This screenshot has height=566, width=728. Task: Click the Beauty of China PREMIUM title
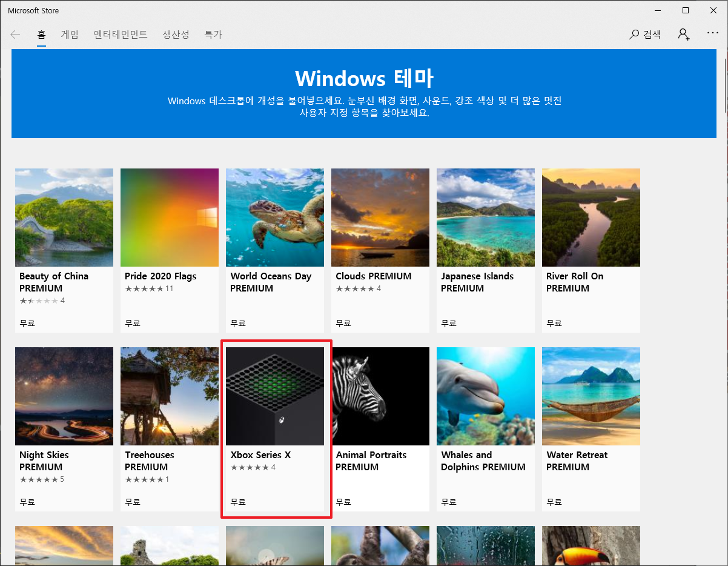pyautogui.click(x=54, y=282)
